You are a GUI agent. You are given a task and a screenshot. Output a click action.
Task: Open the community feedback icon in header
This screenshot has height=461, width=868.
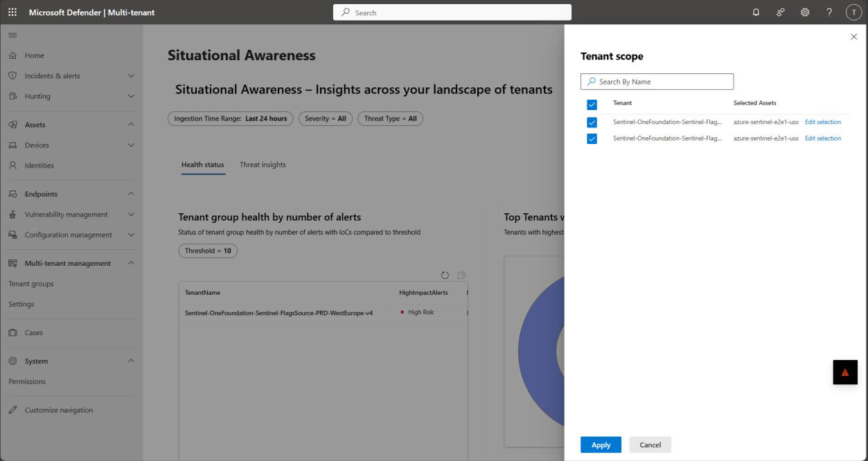click(781, 12)
